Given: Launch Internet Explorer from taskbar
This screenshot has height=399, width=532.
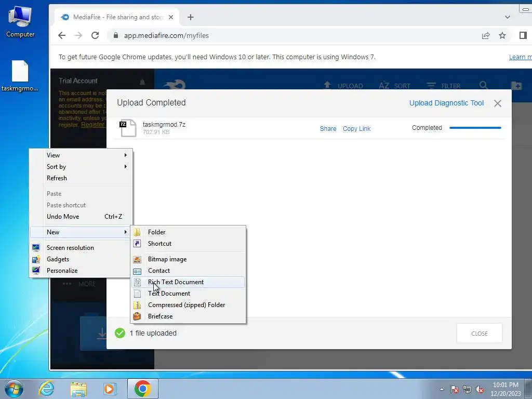Looking at the screenshot, I should click(x=46, y=389).
